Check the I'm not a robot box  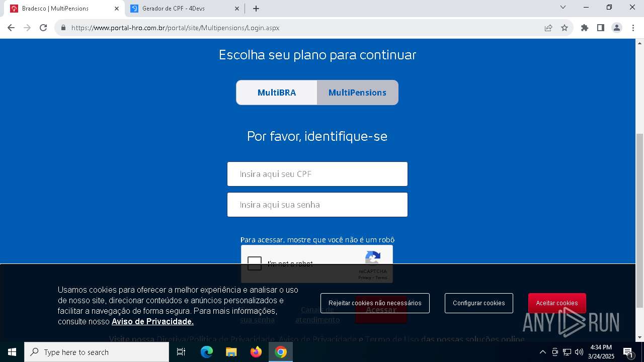point(255,263)
